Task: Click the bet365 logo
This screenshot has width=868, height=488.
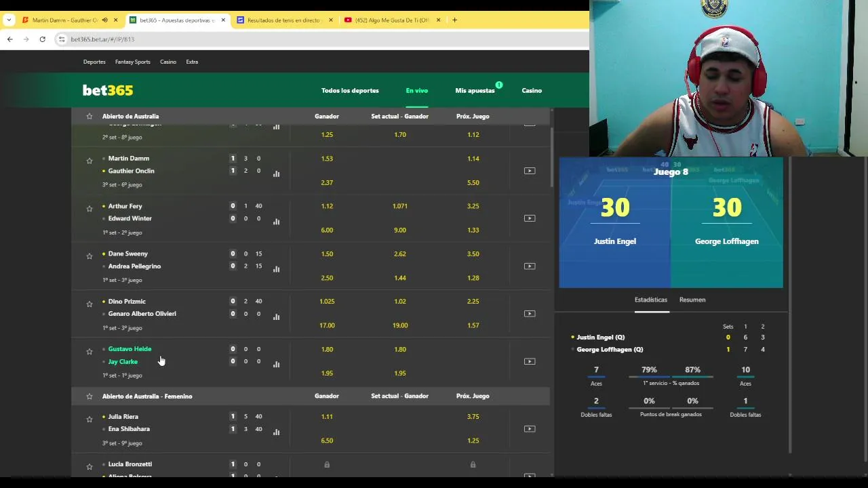Action: [108, 90]
